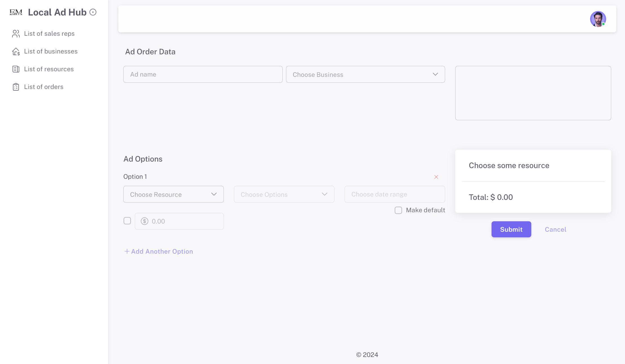This screenshot has height=364, width=625.
Task: Click the orders clipboard icon
Action: (16, 87)
